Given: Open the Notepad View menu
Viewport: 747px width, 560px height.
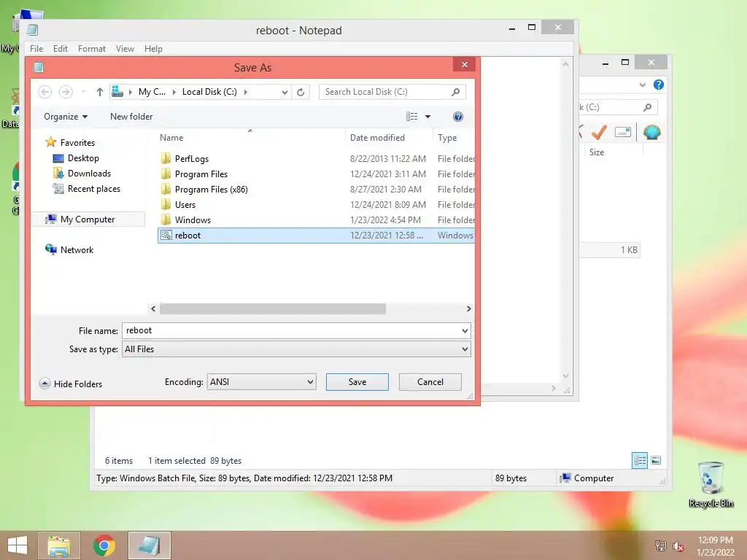Looking at the screenshot, I should (x=125, y=49).
